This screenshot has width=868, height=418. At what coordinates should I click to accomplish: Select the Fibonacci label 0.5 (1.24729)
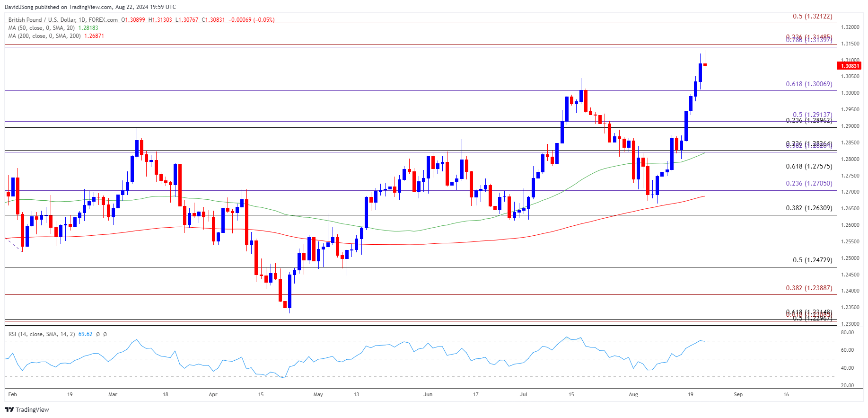[813, 260]
